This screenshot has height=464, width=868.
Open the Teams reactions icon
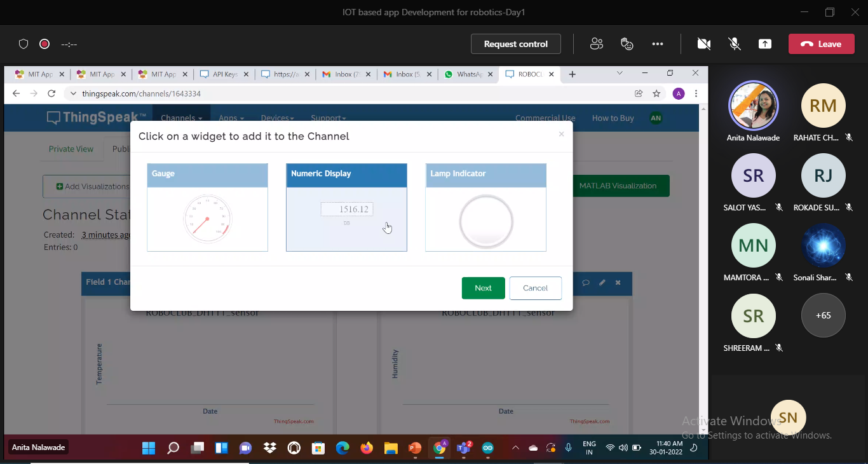pyautogui.click(x=627, y=44)
